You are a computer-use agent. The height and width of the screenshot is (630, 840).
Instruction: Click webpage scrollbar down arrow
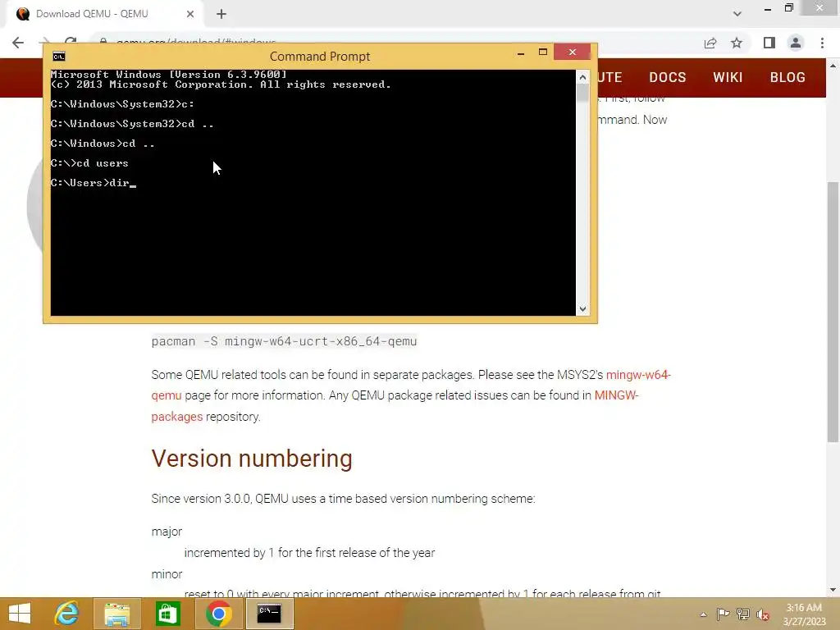click(x=833, y=591)
